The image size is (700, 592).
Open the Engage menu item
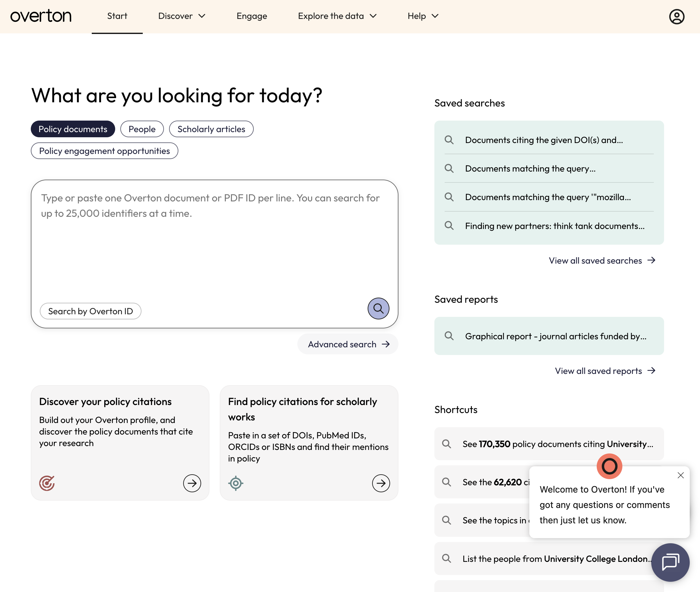(252, 16)
